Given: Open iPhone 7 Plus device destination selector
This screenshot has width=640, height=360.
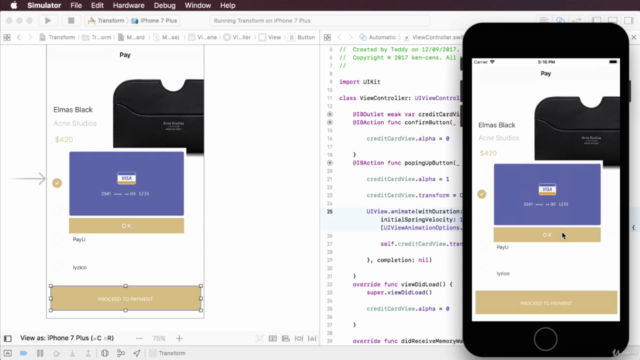Looking at the screenshot, I should [154, 20].
